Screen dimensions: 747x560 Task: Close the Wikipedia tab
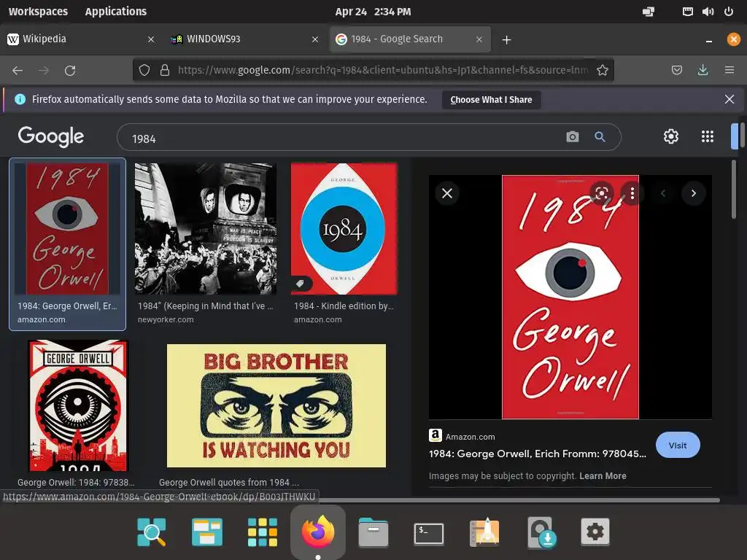[151, 39]
